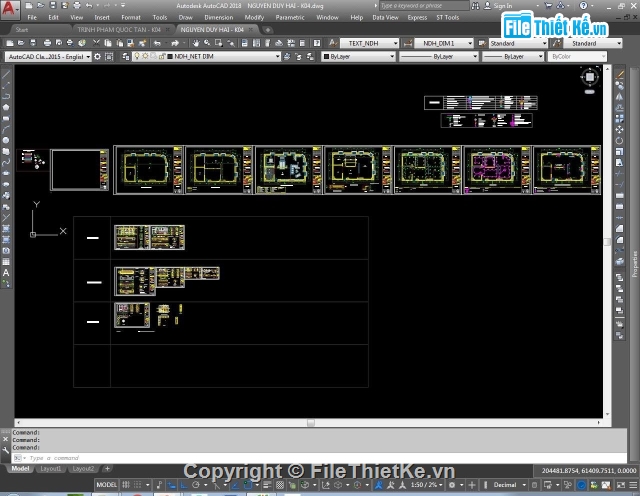Click the Match Properties brush icon
Viewport: 640px width, 496px height.
tap(142, 43)
